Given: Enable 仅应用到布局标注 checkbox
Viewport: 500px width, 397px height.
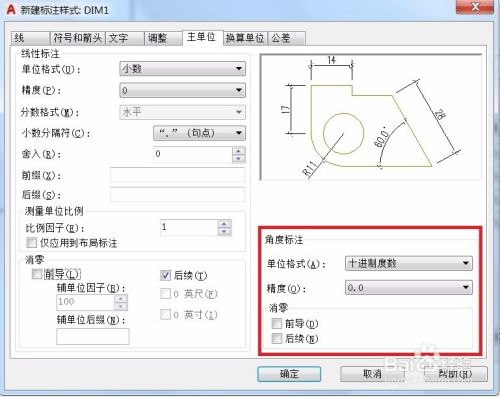Looking at the screenshot, I should [x=32, y=242].
